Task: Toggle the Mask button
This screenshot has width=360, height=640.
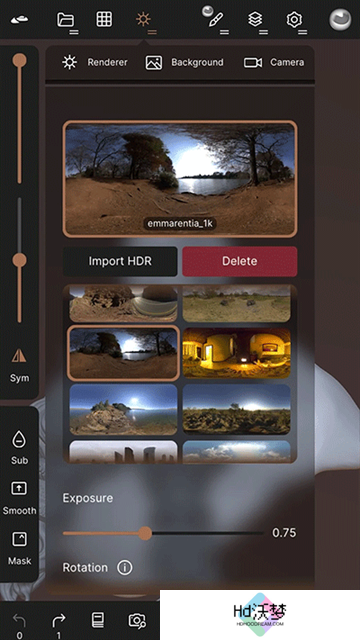Action: click(19, 548)
